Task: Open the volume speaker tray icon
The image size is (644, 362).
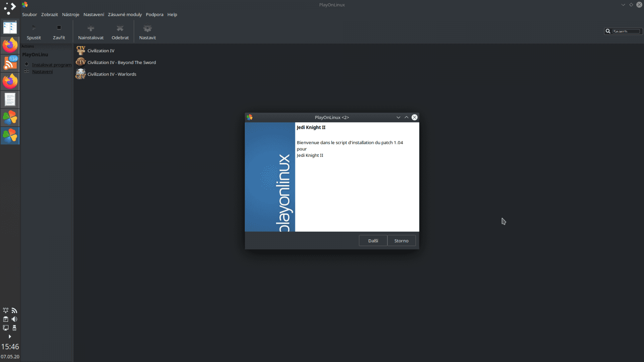Action: point(14,319)
